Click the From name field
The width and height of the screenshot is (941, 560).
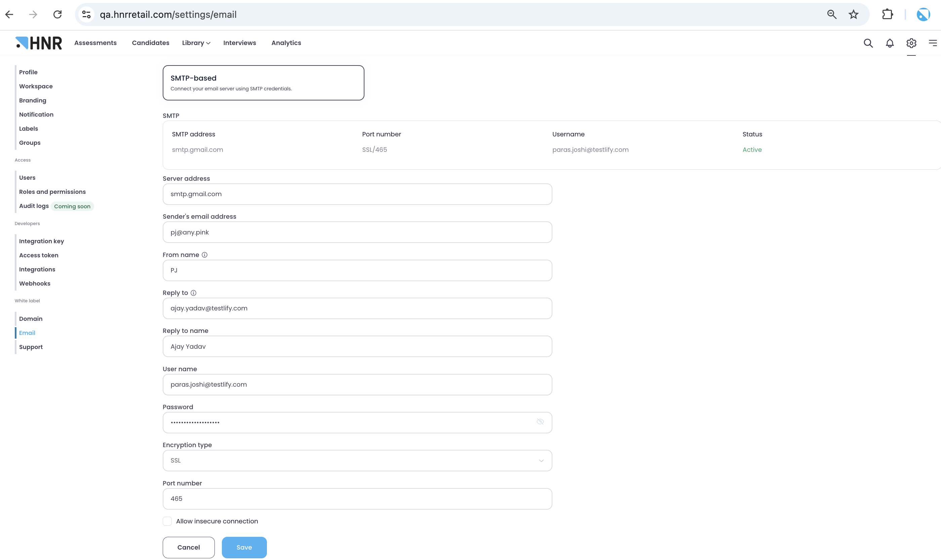357,270
